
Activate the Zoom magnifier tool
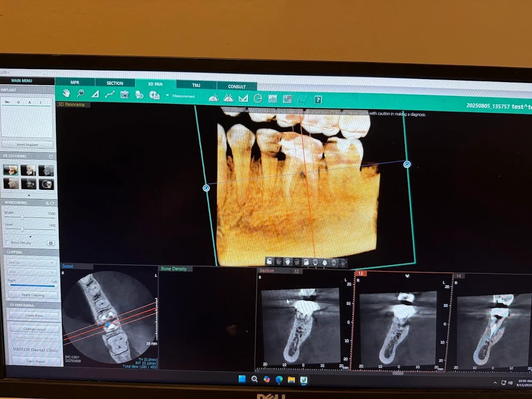click(x=81, y=94)
